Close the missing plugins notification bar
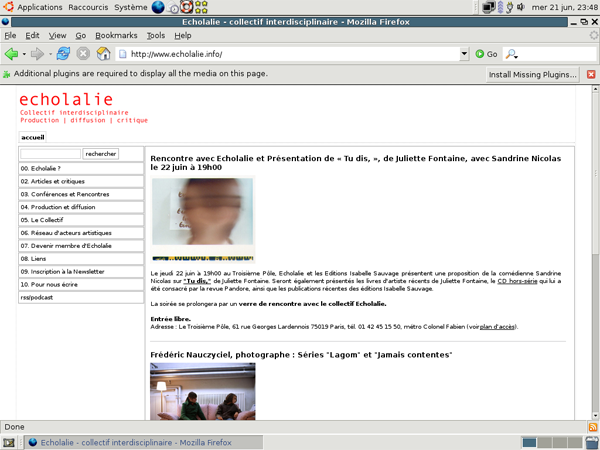600x450 pixels. point(590,74)
